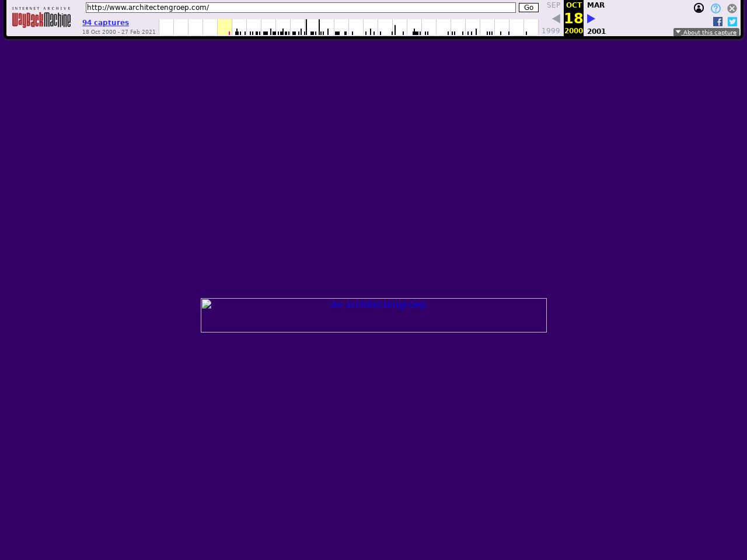Screen dimensions: 747x560
Task: Open the help question mark icon
Action: [715, 8]
